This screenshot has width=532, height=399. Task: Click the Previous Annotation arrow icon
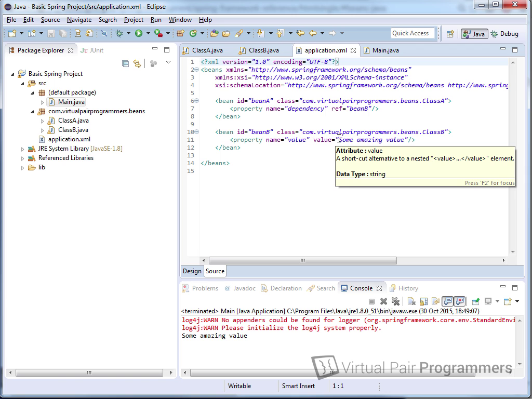click(280, 33)
